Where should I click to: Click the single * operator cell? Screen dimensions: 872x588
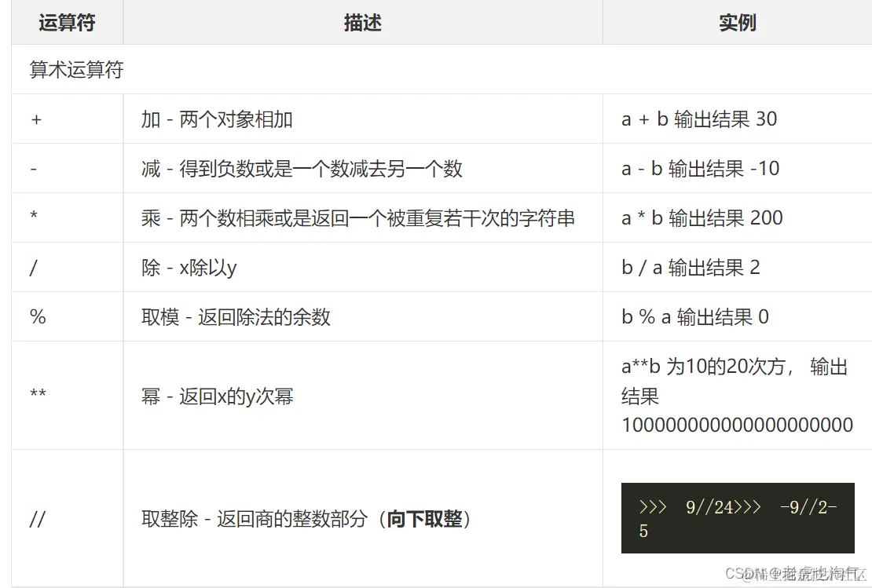click(x=68, y=218)
